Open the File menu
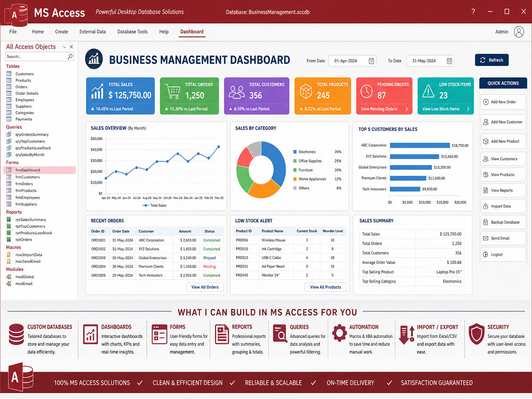The image size is (532, 399). coord(13,31)
